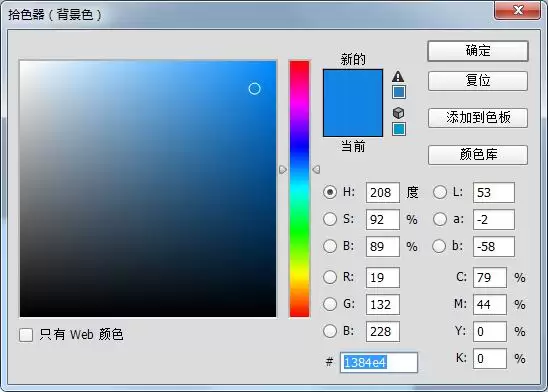Click the R field showing 19

tap(383, 277)
